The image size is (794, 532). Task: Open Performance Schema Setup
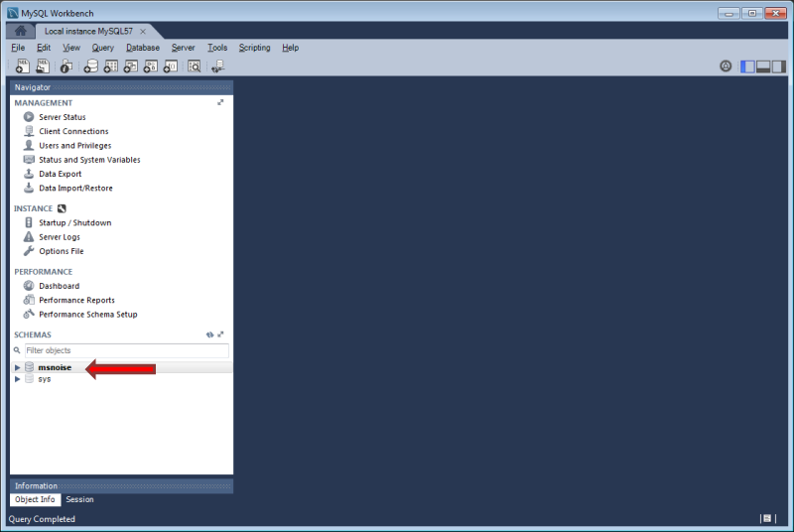88,315
